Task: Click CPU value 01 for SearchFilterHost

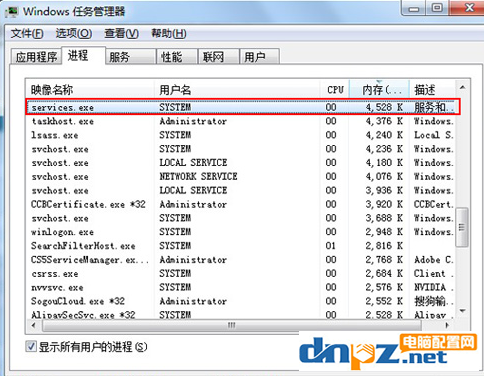Action: point(331,246)
